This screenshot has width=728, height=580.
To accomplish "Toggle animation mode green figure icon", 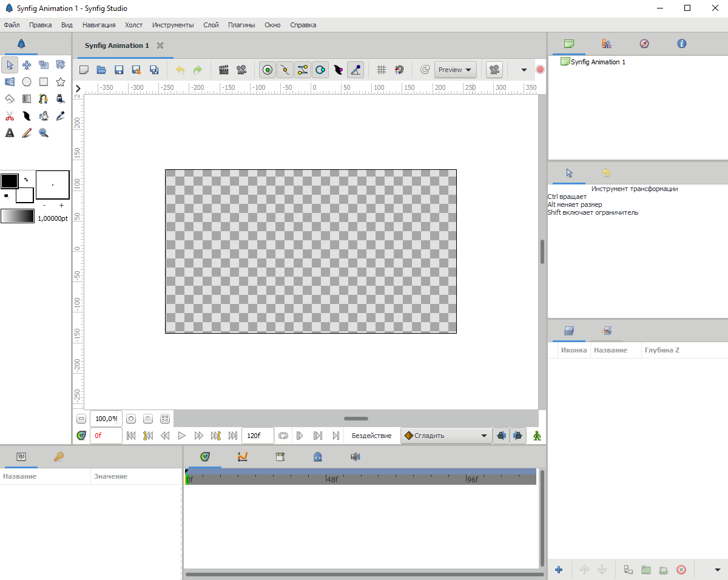I will (537, 436).
